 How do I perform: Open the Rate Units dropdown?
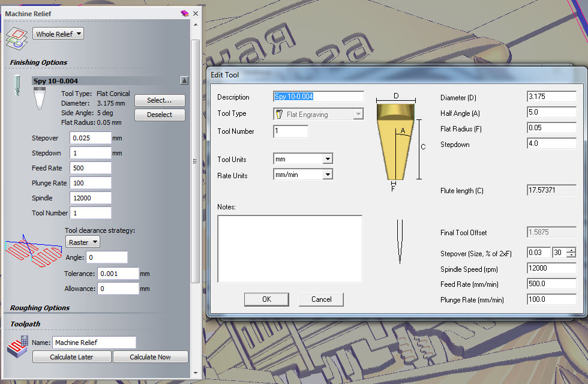point(327,175)
